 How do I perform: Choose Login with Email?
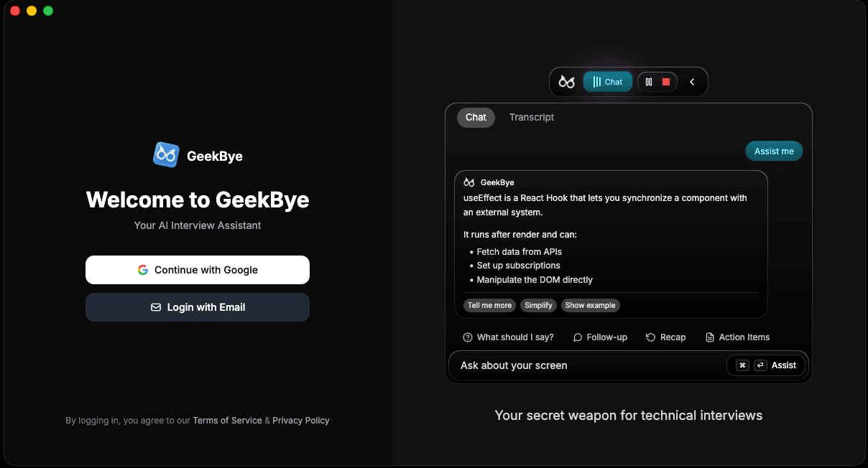[x=198, y=307]
